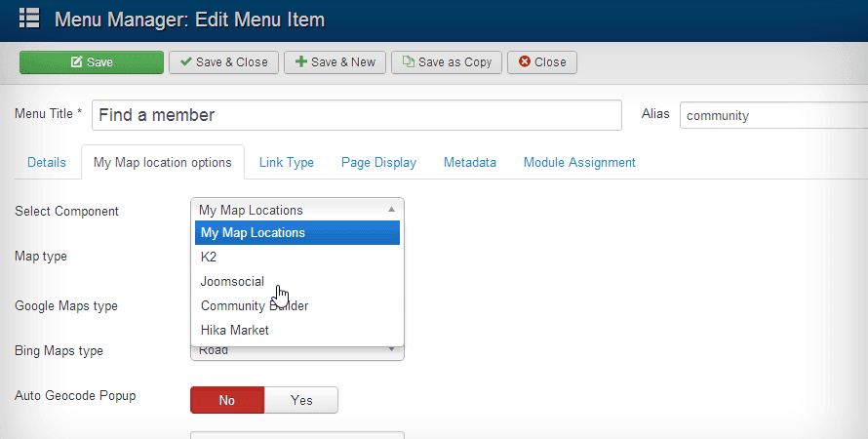
Task: Go to the Page Display tab
Action: [378, 163]
